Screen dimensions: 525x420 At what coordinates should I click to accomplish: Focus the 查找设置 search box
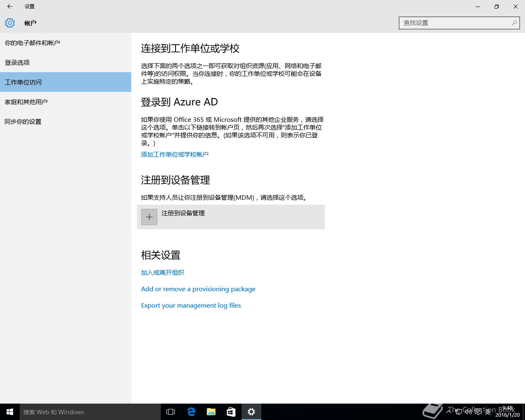pos(459,23)
